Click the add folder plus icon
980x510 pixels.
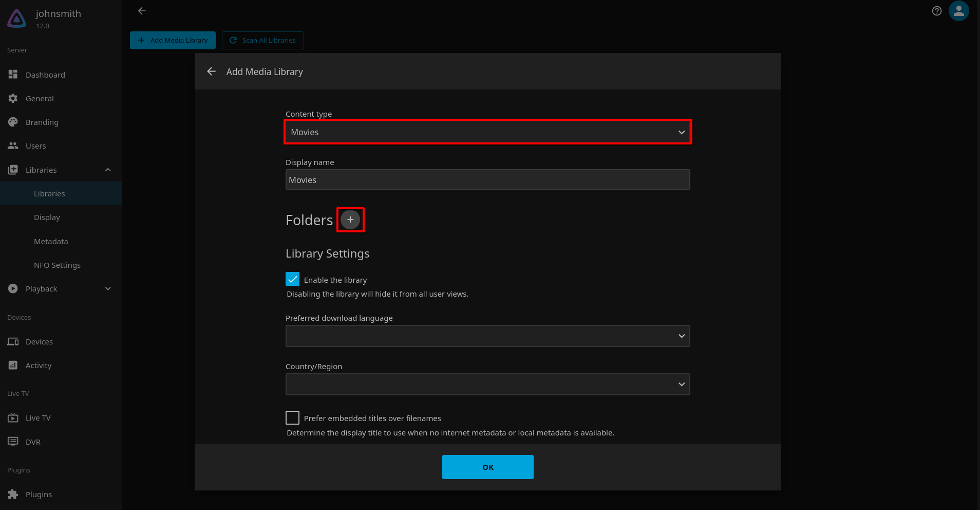(350, 220)
